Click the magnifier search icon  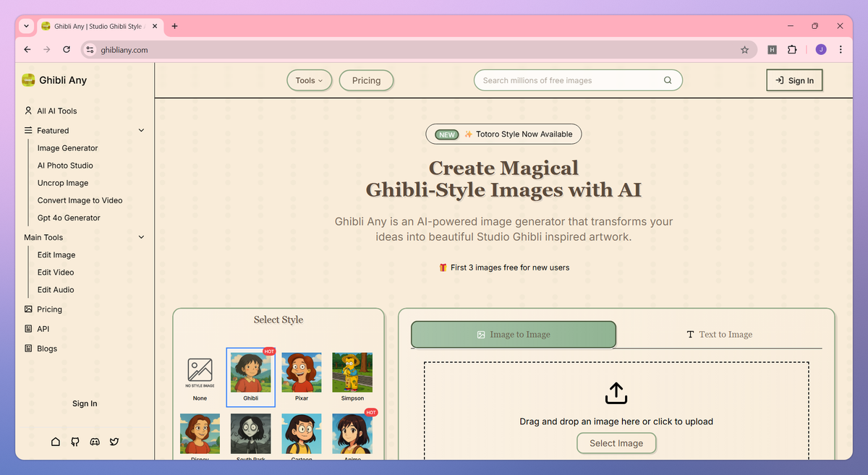point(668,80)
